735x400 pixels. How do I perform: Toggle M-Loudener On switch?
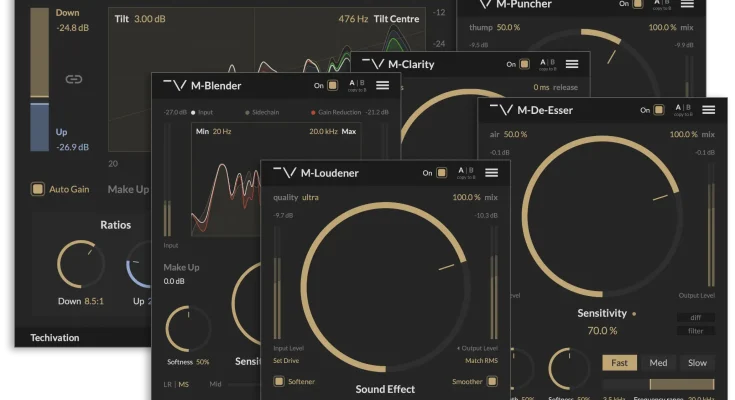pyautogui.click(x=441, y=172)
